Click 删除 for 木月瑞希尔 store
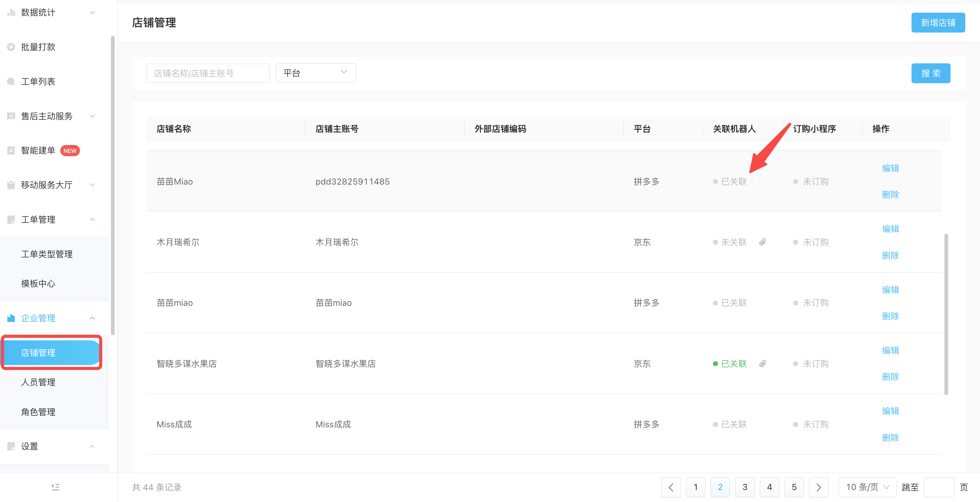The width and height of the screenshot is (980, 502). tap(891, 255)
